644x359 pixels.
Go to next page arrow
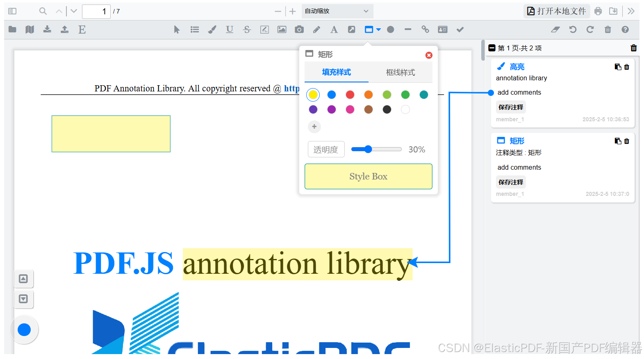point(74,11)
